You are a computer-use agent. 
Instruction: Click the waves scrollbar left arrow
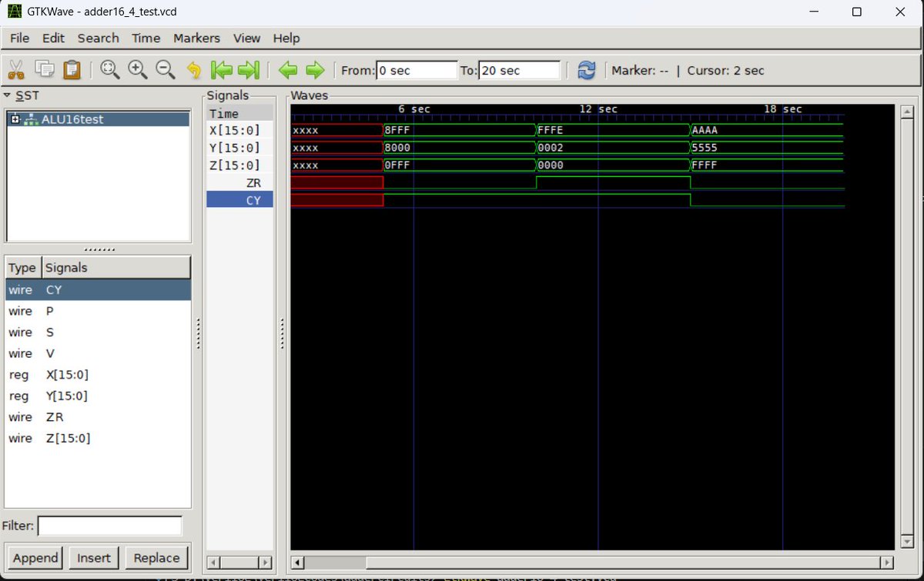point(297,563)
